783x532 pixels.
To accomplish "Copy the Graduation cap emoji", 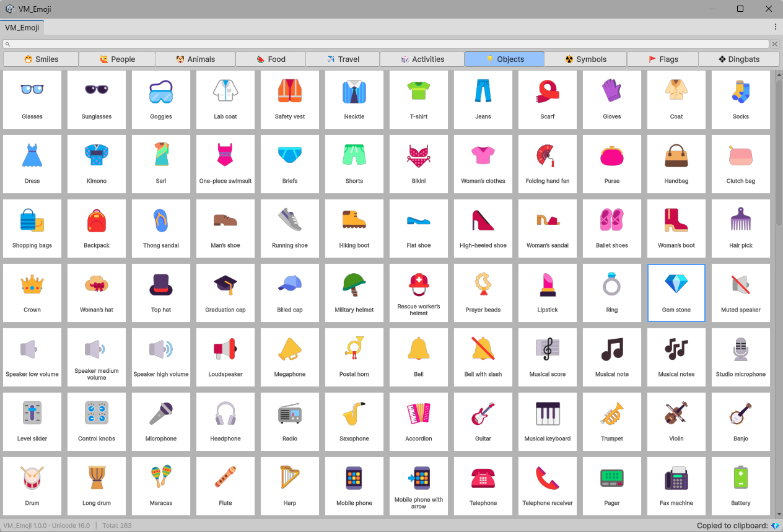I will (x=225, y=293).
